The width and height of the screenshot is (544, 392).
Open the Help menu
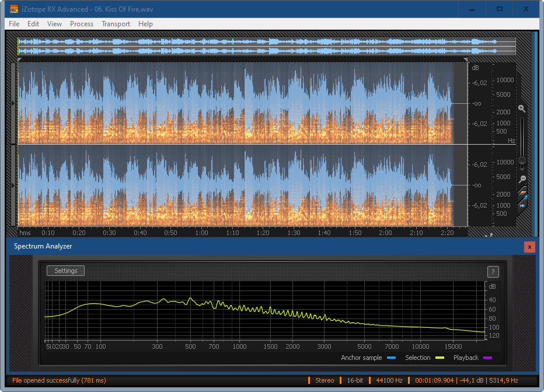tap(145, 24)
